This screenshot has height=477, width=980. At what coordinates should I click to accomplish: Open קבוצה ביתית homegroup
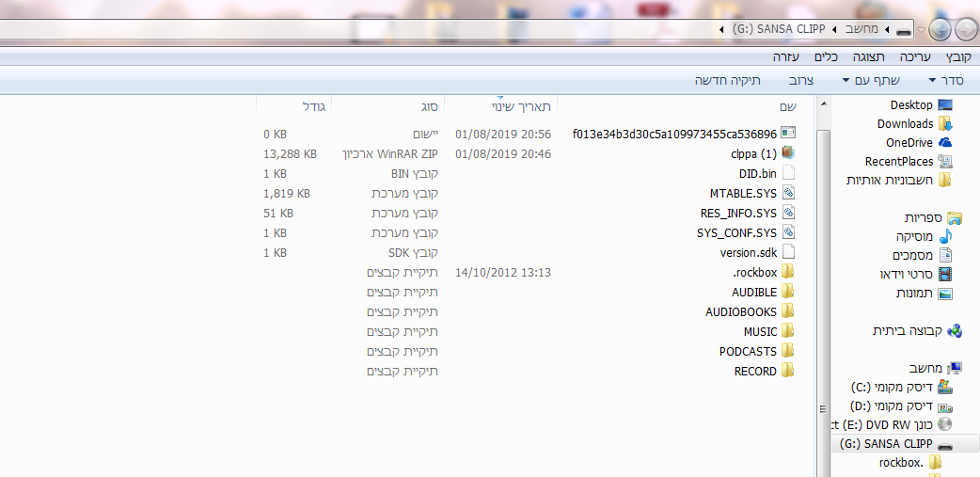click(x=918, y=331)
